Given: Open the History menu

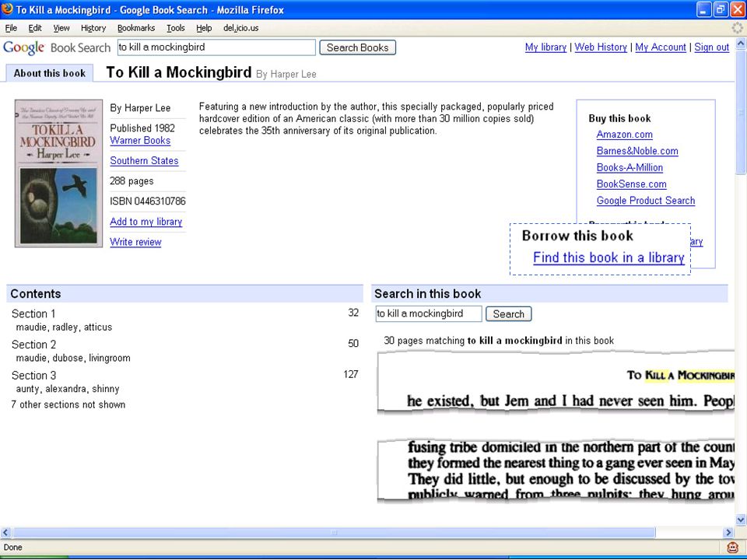Looking at the screenshot, I should click(x=93, y=28).
